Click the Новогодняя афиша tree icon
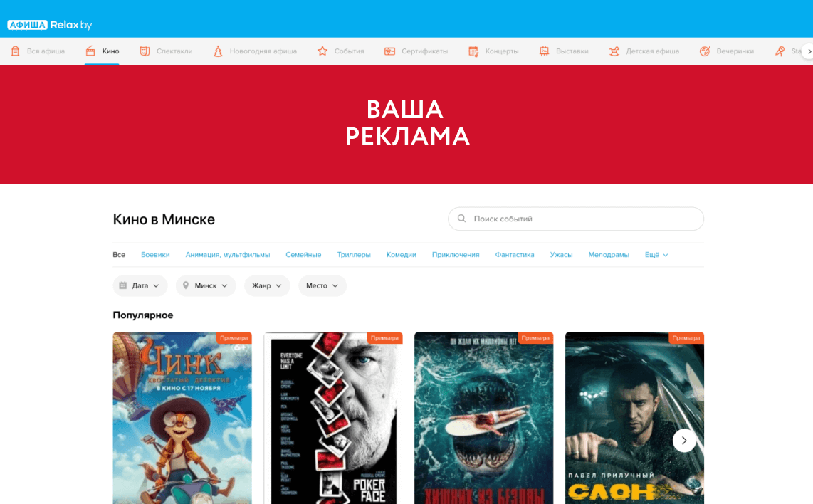The width and height of the screenshot is (813, 504). [219, 51]
